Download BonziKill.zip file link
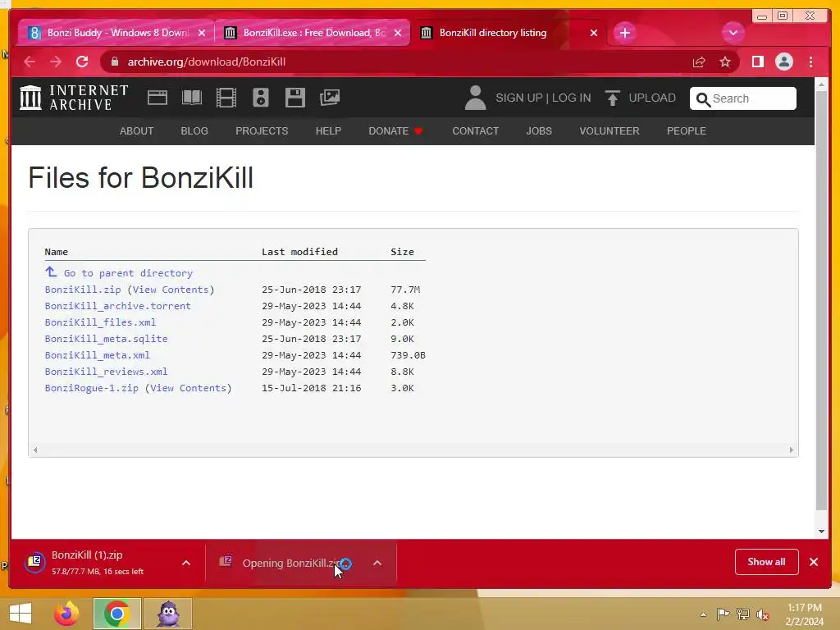Screen dimensions: 840x630 [83, 290]
